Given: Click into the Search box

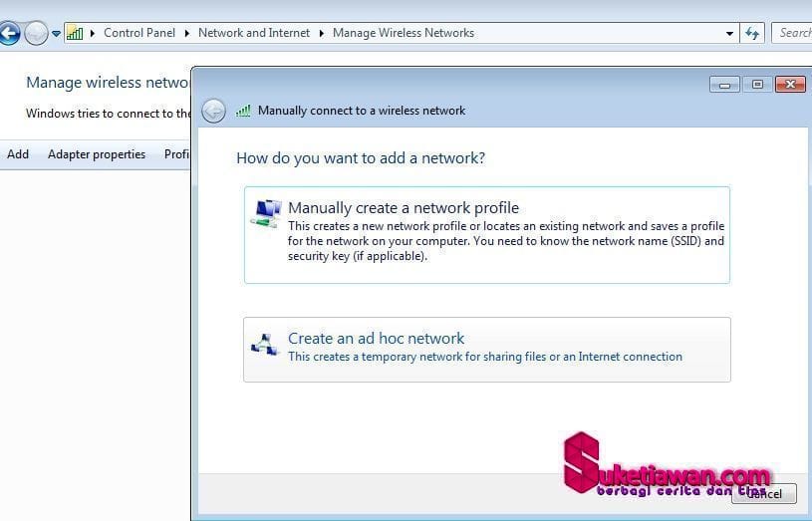Looking at the screenshot, I should (x=793, y=33).
